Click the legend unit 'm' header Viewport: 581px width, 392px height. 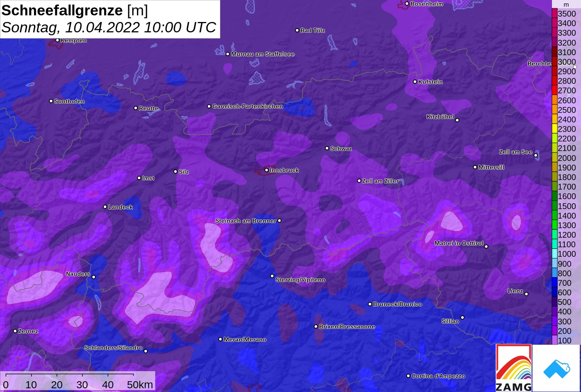click(x=566, y=5)
